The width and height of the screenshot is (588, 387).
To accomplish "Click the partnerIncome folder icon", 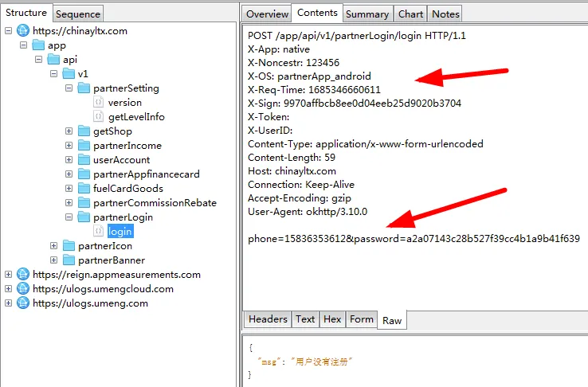I will [x=84, y=145].
